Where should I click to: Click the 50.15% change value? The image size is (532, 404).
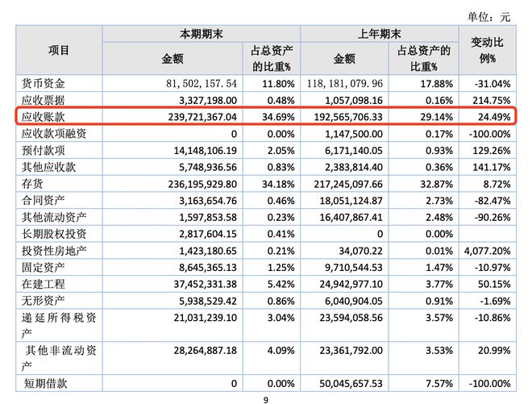tap(494, 285)
